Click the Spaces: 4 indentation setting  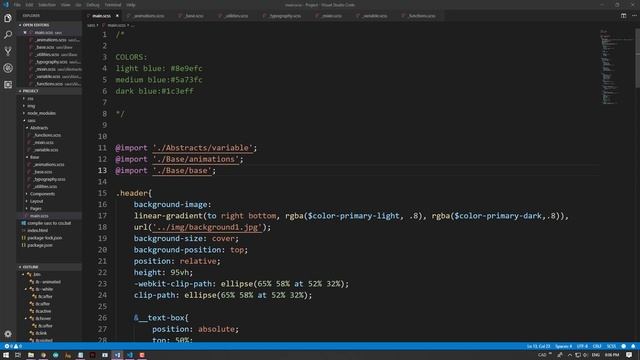tap(564, 346)
